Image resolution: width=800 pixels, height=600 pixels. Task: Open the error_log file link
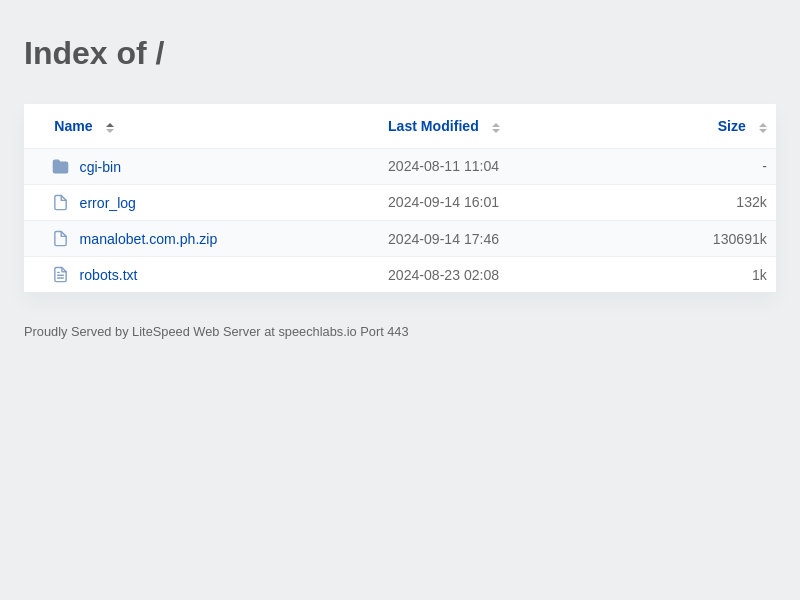(107, 203)
